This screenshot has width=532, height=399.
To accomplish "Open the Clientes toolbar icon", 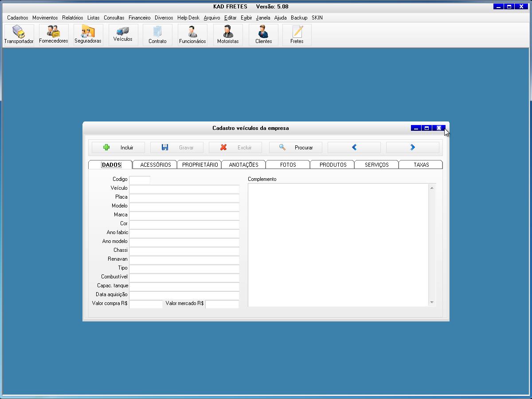I will point(263,35).
